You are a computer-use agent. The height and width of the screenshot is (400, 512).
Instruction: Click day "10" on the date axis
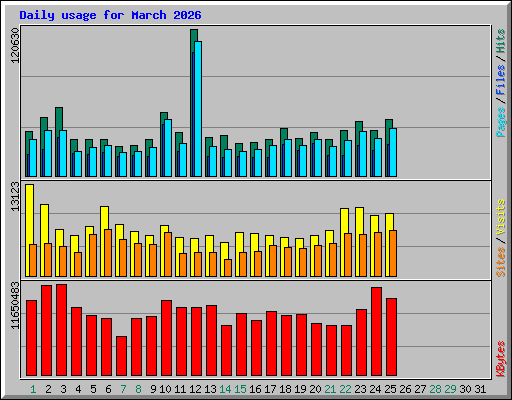[165, 389]
